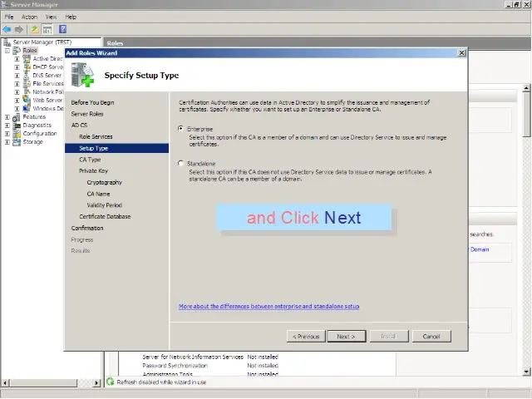
Task: Click the tree pane horizontal scroll right arrow
Action: 96,383
